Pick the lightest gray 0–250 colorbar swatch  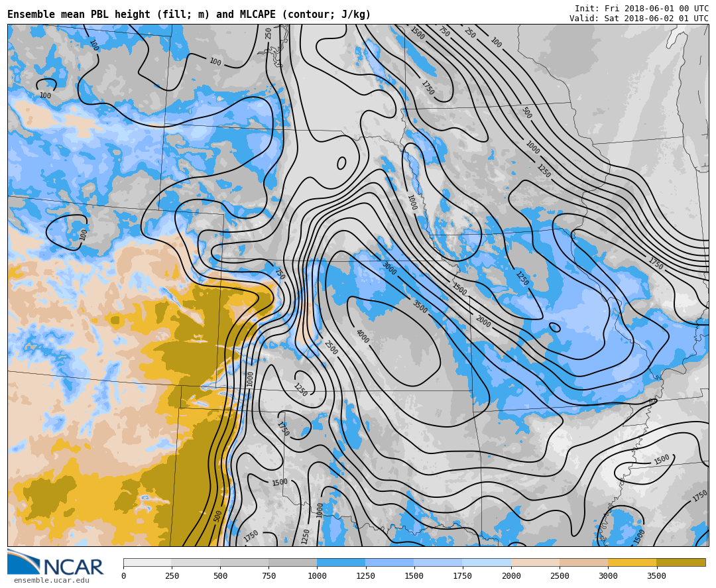[147, 562]
